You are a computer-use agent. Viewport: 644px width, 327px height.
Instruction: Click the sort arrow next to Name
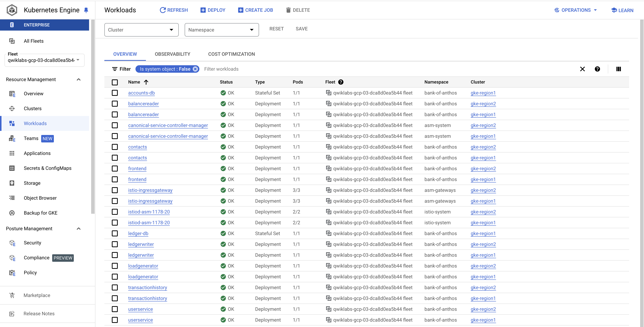point(146,82)
